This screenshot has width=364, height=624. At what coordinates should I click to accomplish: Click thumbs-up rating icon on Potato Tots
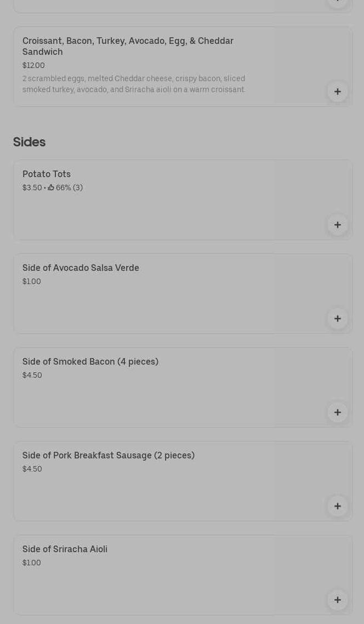tap(51, 188)
